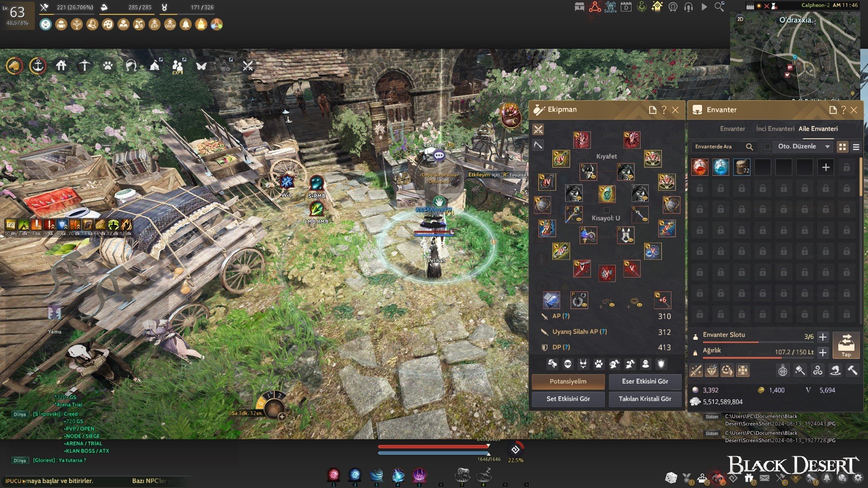The width and height of the screenshot is (868, 488).
Task: Open the Ekipman help question mark
Action: 664,110
